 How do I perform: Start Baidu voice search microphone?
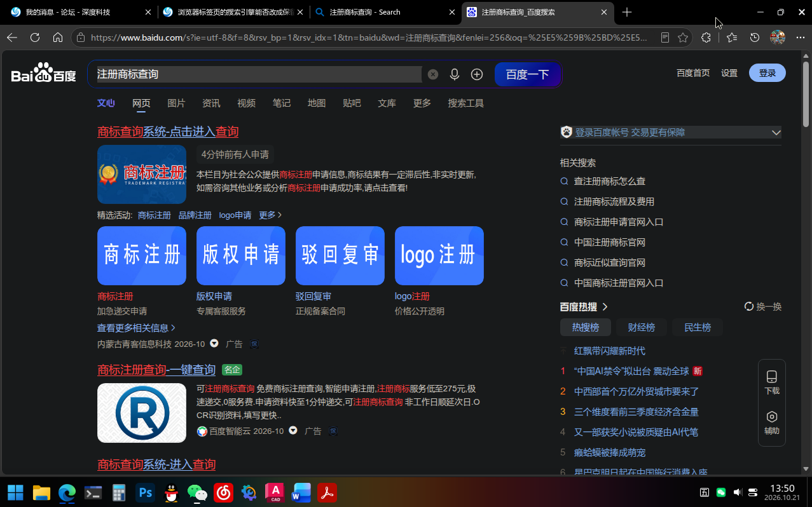pos(455,74)
